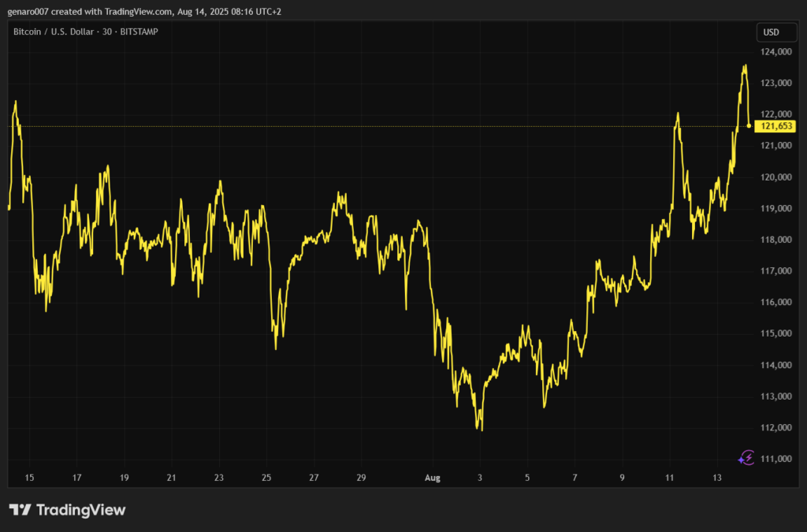The image size is (807, 532).
Task: Click the 115,000 price axis label
Action: pos(776,333)
